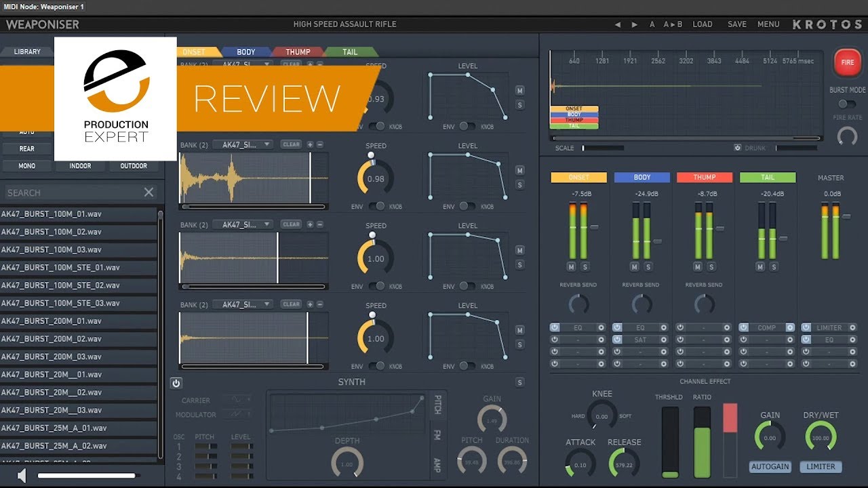This screenshot has height=488, width=868.
Task: Toggle the SYNTH power button
Action: (176, 383)
